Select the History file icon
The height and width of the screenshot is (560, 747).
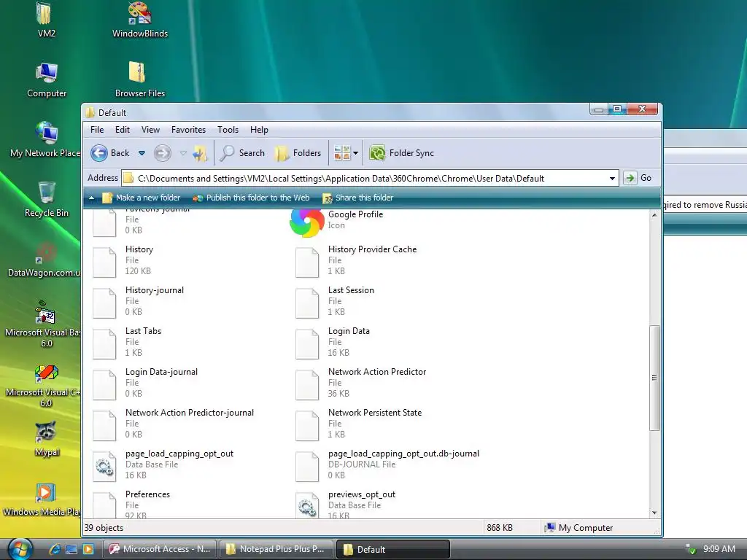click(x=104, y=262)
